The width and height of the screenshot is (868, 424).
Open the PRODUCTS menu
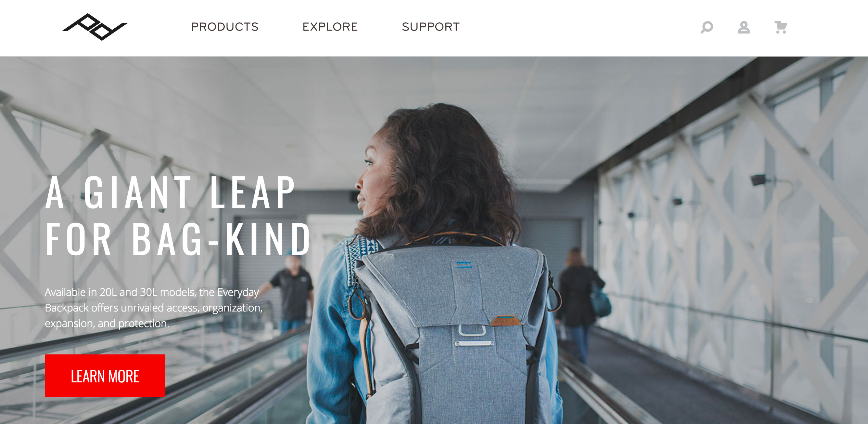(x=225, y=27)
